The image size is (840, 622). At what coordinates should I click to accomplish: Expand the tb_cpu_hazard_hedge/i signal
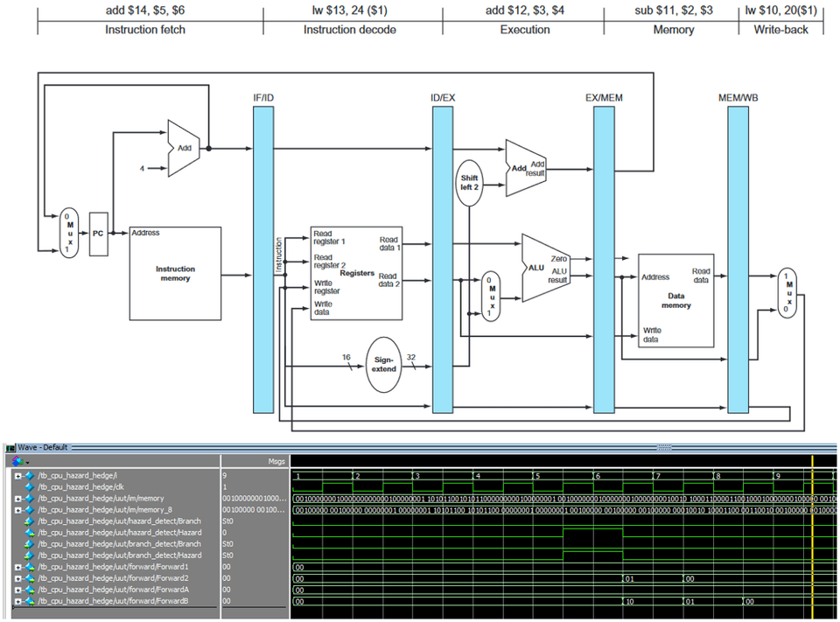18,476
